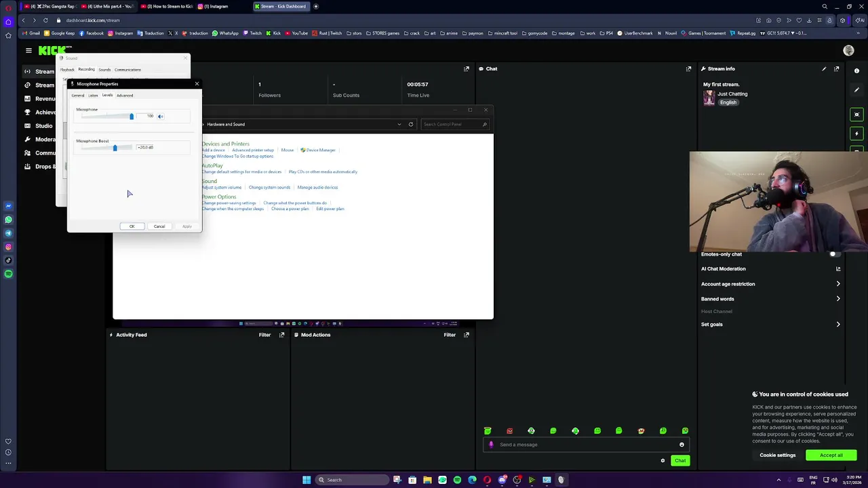The width and height of the screenshot is (868, 488).
Task: Open Studio in the Kick sidebar
Action: [43, 126]
